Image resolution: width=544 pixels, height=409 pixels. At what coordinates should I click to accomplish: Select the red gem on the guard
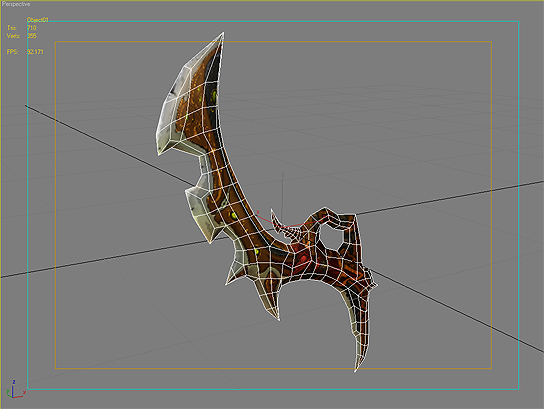click(x=303, y=258)
